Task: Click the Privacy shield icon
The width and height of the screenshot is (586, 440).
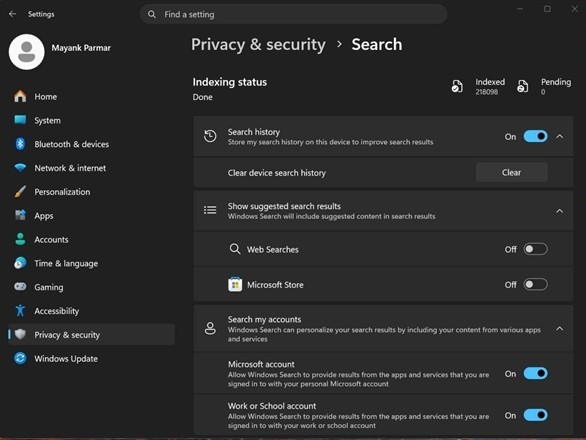Action: pos(20,334)
